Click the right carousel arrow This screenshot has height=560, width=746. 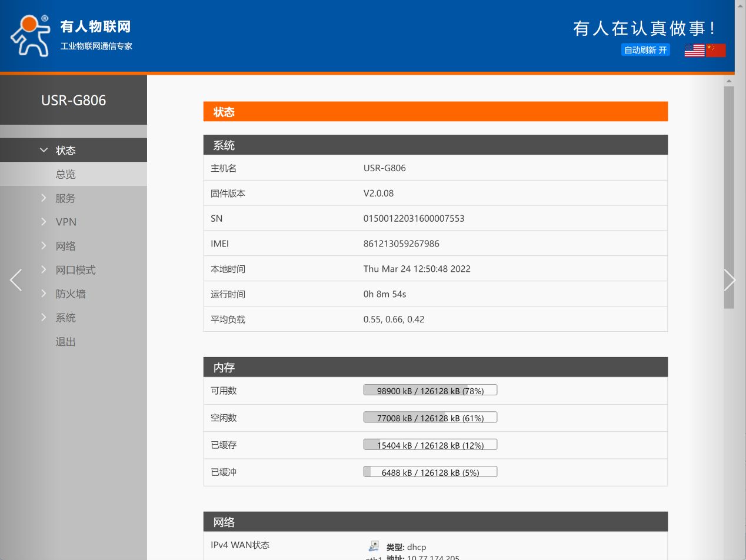[729, 280]
